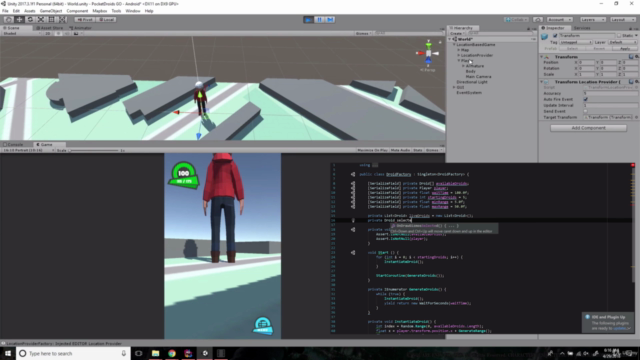Select the Rotate tool in the toolbar

point(30,20)
